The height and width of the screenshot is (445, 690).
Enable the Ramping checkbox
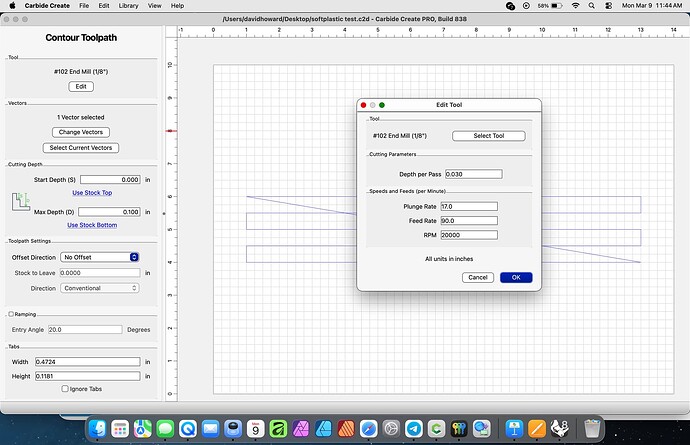click(11, 314)
